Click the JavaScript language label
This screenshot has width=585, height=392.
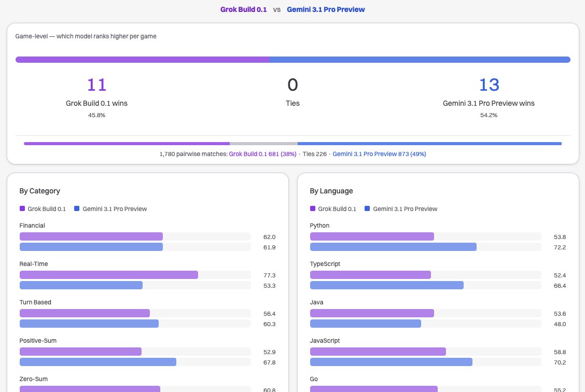coord(325,341)
